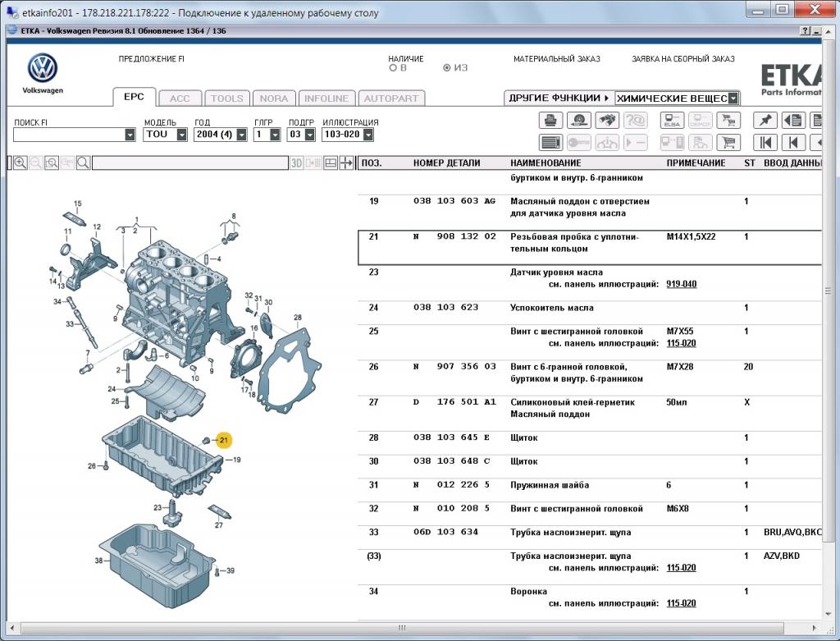The width and height of the screenshot is (840, 641).
Task: Click the zoom-area magnifier icon
Action: click(52, 163)
